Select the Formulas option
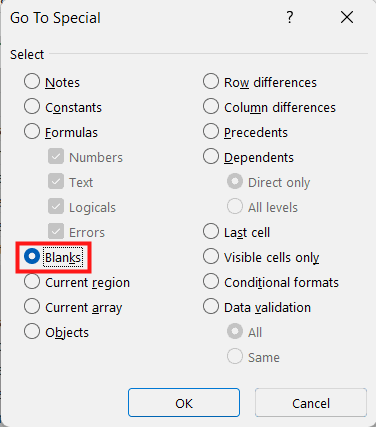Image resolution: width=376 pixels, height=427 pixels. coord(32,131)
